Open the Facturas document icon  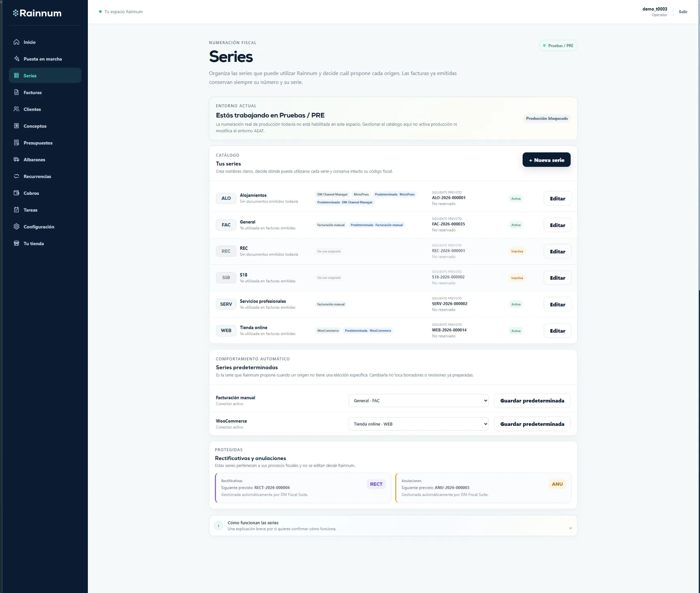point(16,92)
